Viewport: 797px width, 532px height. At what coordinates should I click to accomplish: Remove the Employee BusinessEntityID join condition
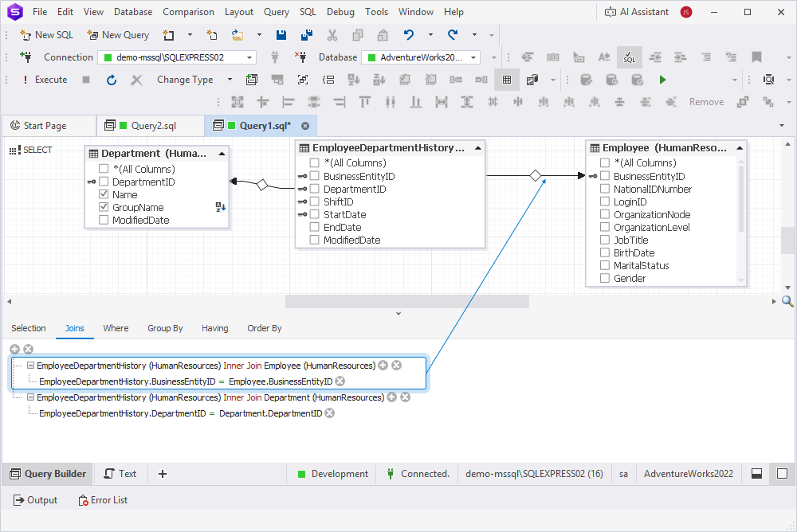pos(340,381)
